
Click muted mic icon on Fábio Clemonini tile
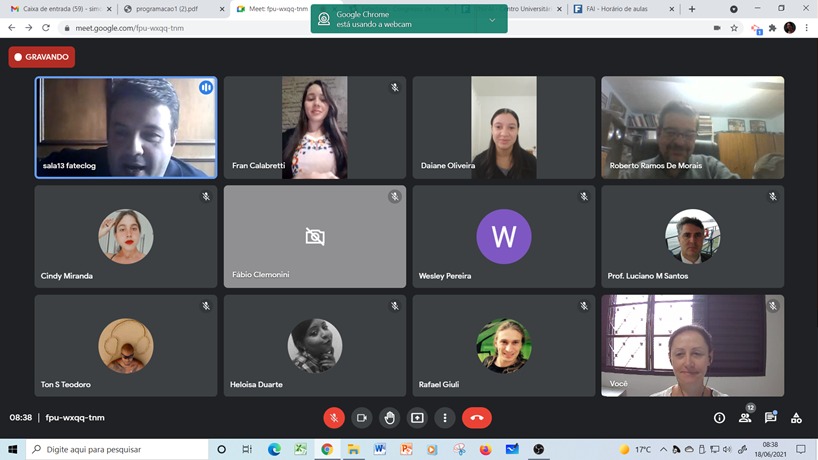(x=395, y=197)
